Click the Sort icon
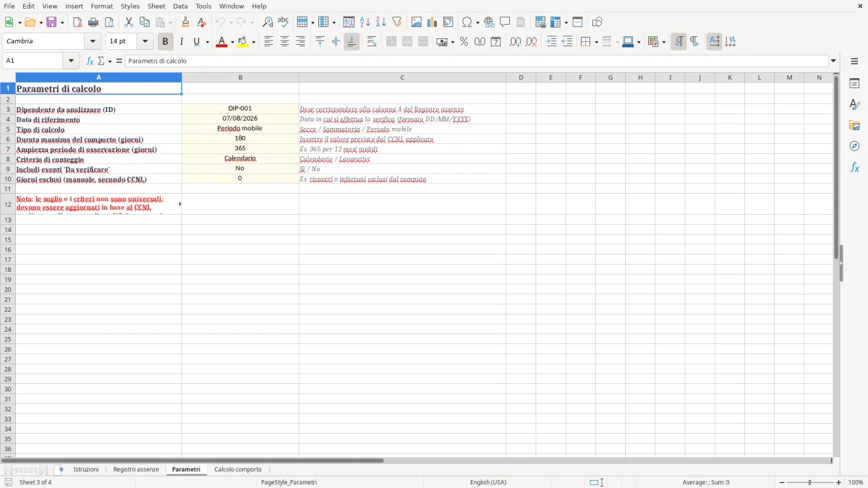The image size is (868, 488). tap(349, 22)
